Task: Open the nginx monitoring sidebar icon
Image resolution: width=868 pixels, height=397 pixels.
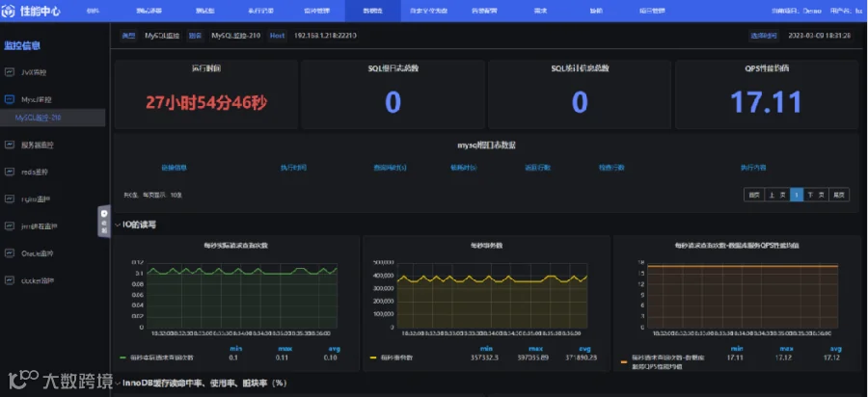Action: pos(10,199)
